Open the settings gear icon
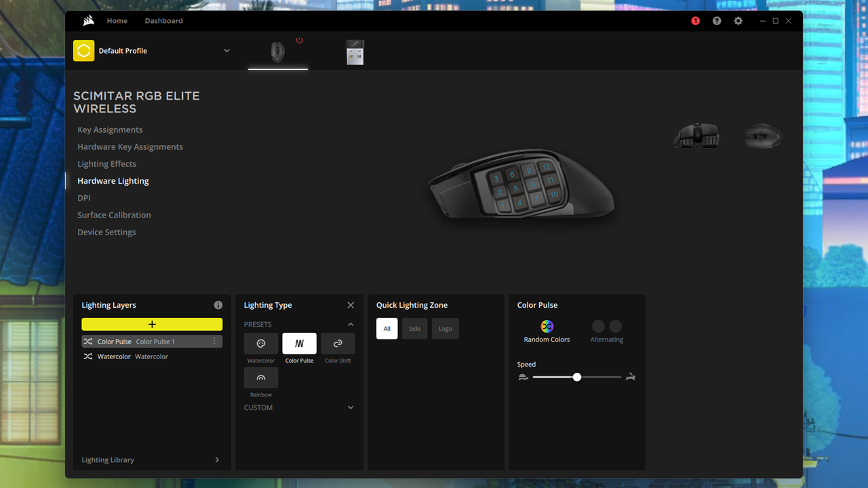The height and width of the screenshot is (488, 868). [x=738, y=21]
